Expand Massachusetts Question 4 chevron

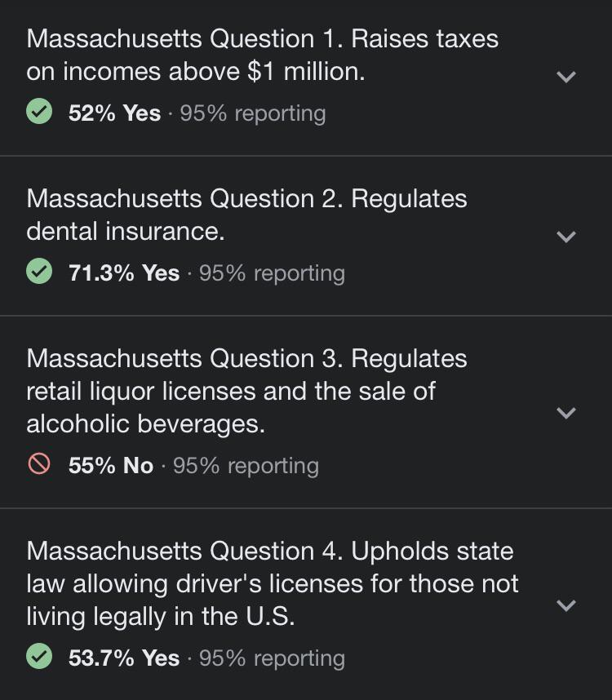tap(565, 605)
